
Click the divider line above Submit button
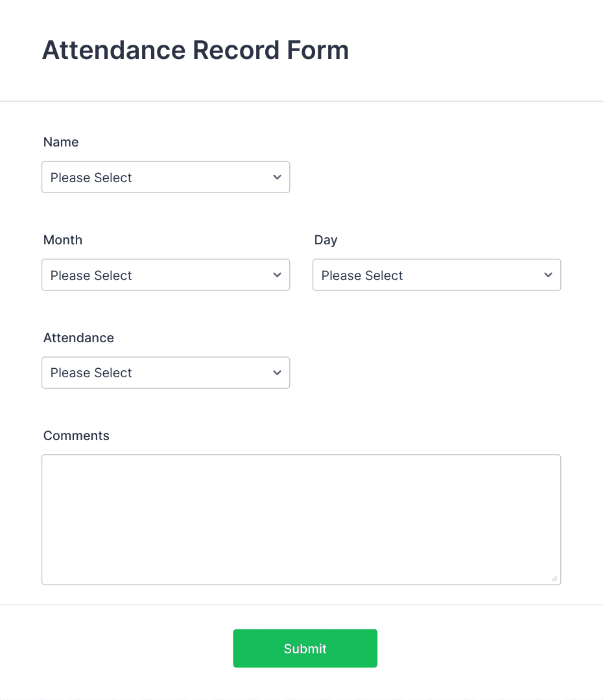(301, 605)
